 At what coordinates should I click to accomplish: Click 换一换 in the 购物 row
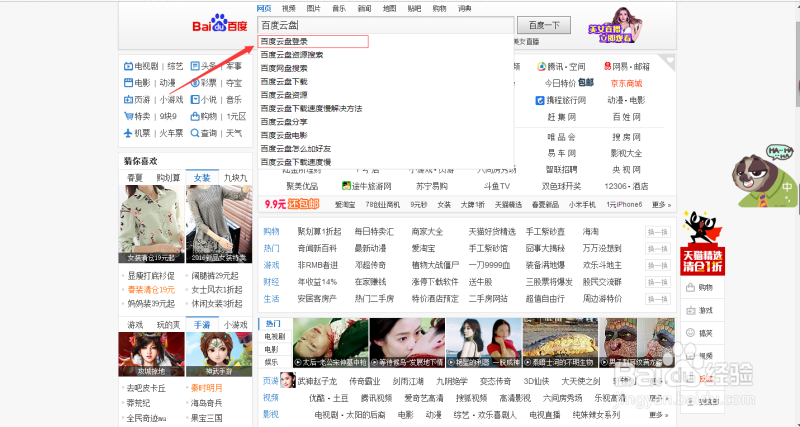click(x=658, y=232)
